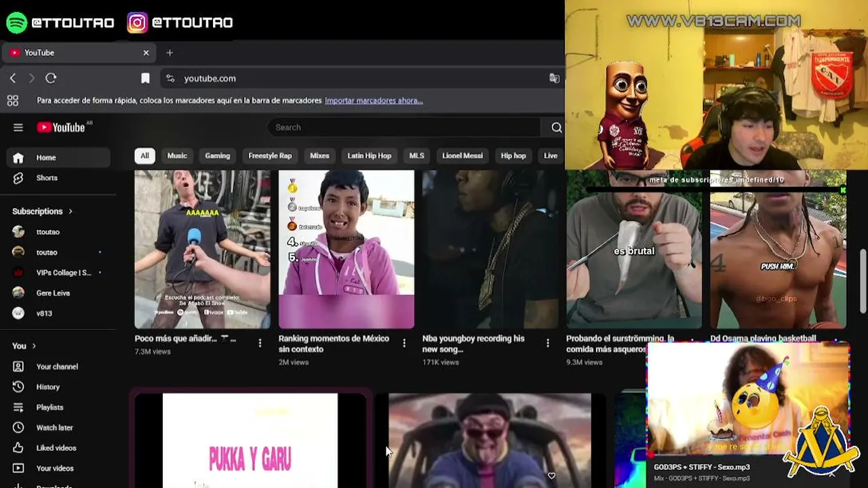Open Your channel in the sidebar
The width and height of the screenshot is (868, 488).
(x=58, y=367)
